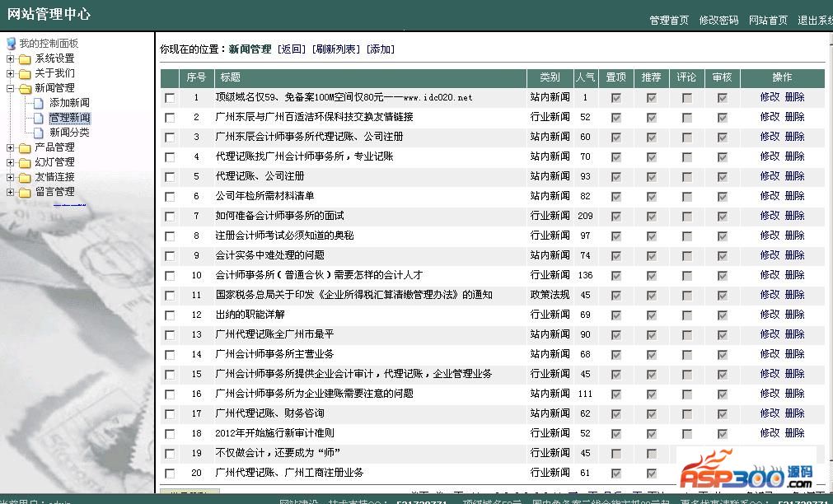Click the folder icon beside 留言管理
Screen dimensions: 833x504
[25, 192]
